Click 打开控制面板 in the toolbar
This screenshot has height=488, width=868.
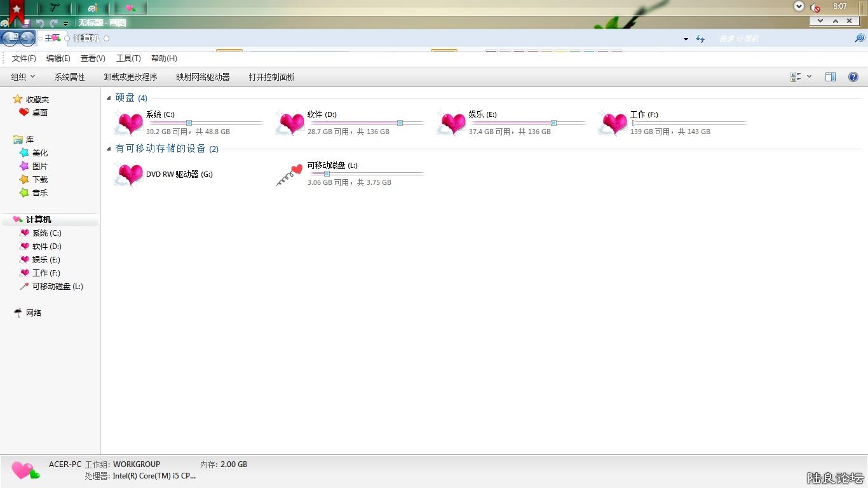[x=271, y=77]
